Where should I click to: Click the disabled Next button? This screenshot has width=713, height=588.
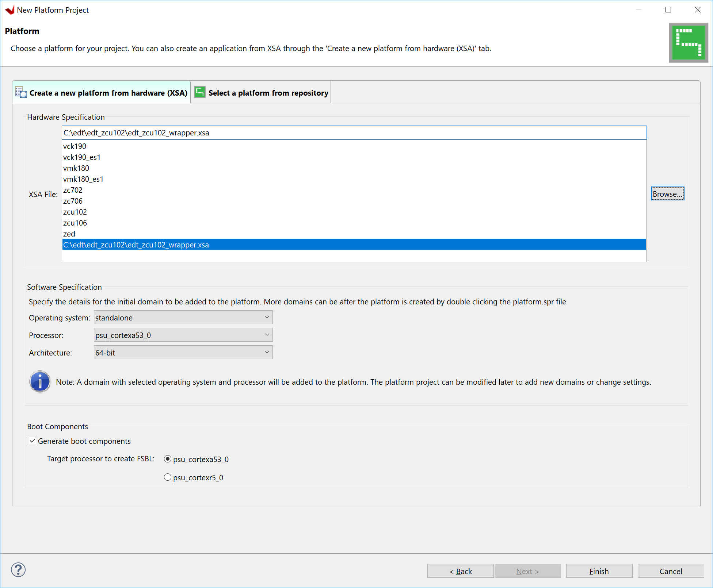pyautogui.click(x=527, y=571)
